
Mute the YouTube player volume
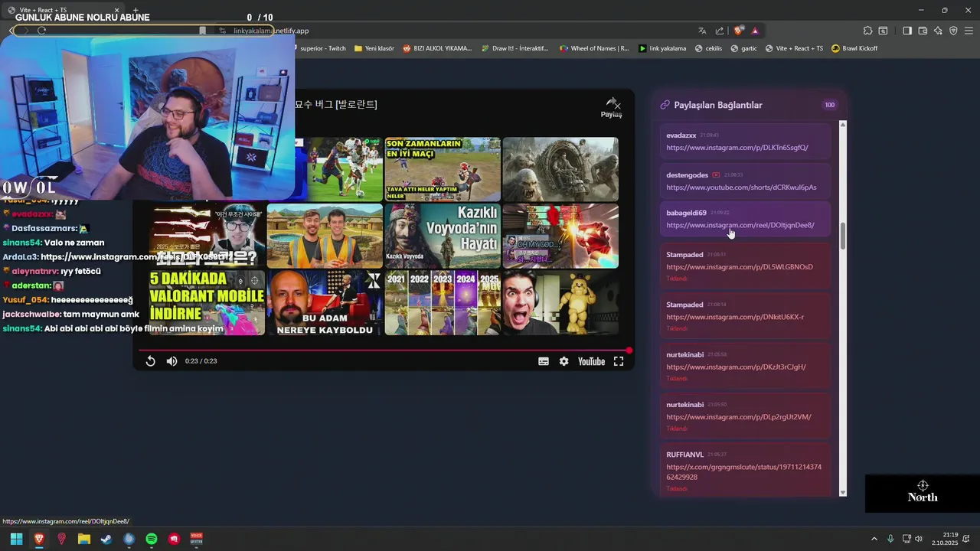(x=171, y=361)
